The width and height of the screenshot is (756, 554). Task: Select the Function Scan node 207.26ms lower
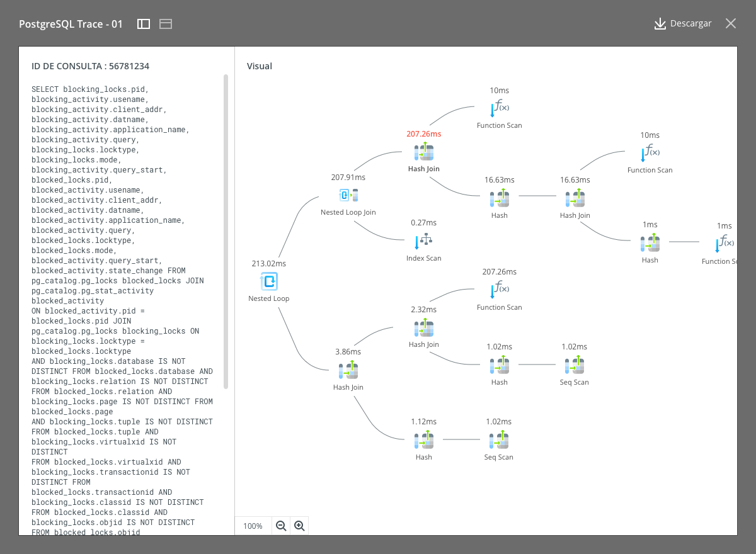pos(500,290)
